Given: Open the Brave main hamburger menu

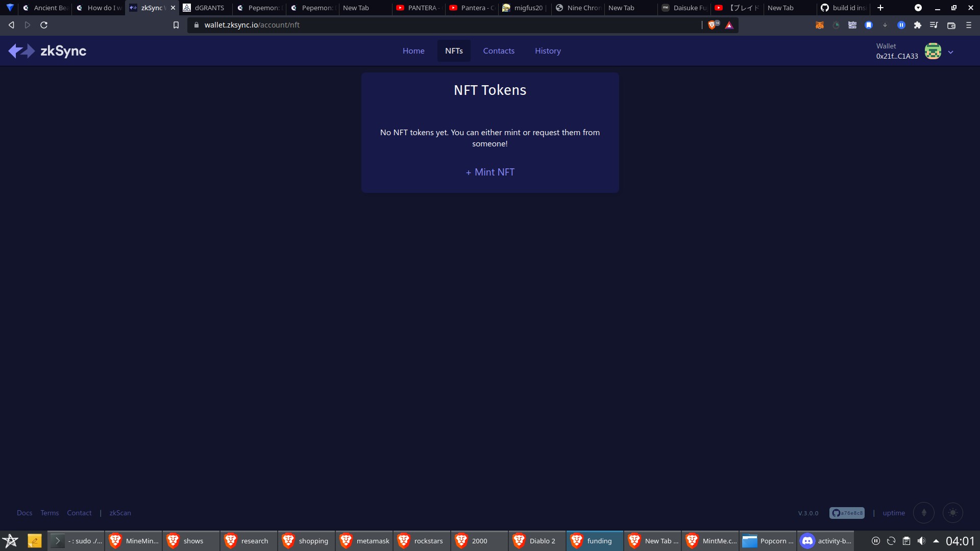Looking at the screenshot, I should point(968,25).
